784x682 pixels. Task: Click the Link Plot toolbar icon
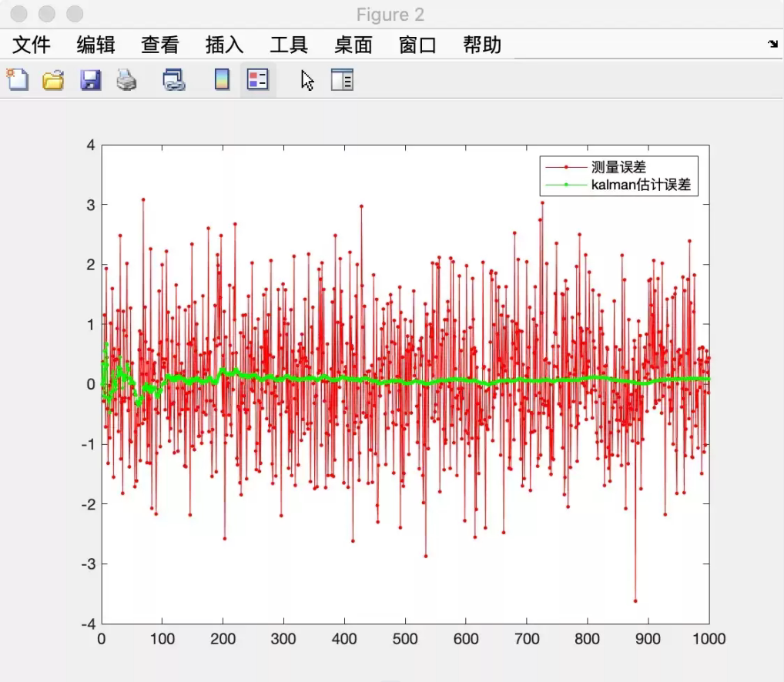coord(174,79)
